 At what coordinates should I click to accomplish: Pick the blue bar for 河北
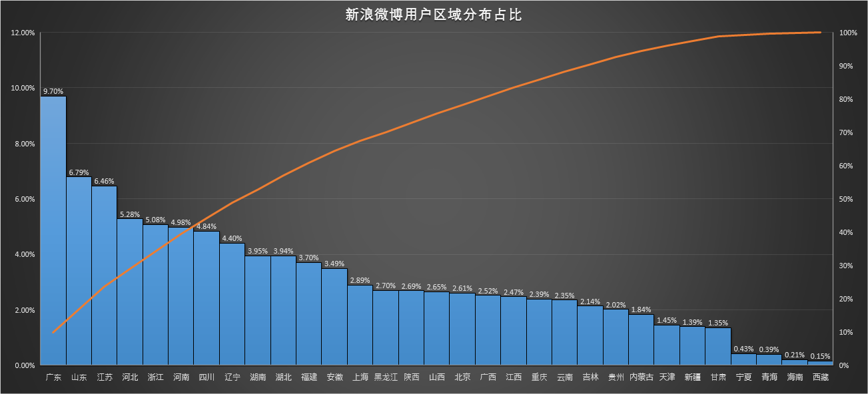[x=130, y=292]
